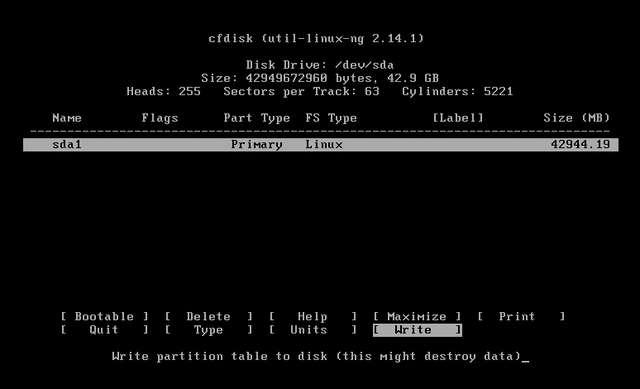The width and height of the screenshot is (640, 389).
Task: Select the Bootable menu option
Action: click(104, 316)
